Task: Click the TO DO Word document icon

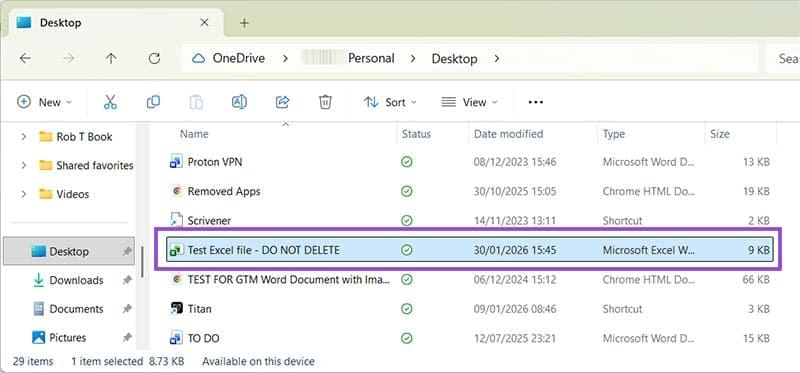Action: (176, 338)
